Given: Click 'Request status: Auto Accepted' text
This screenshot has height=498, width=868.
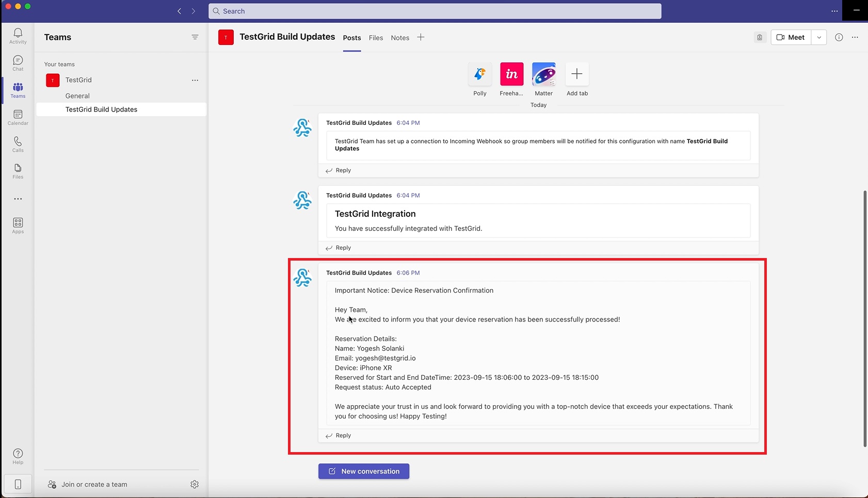Looking at the screenshot, I should click(383, 387).
